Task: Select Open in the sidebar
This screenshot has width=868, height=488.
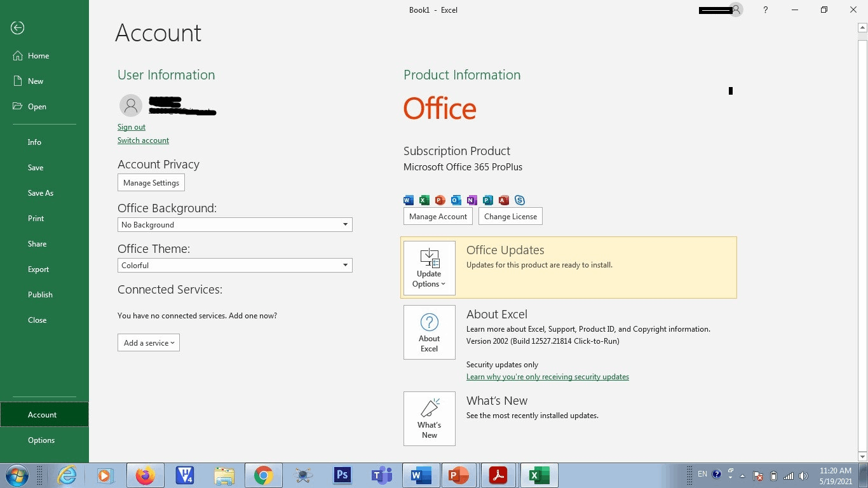Action: pos(44,107)
